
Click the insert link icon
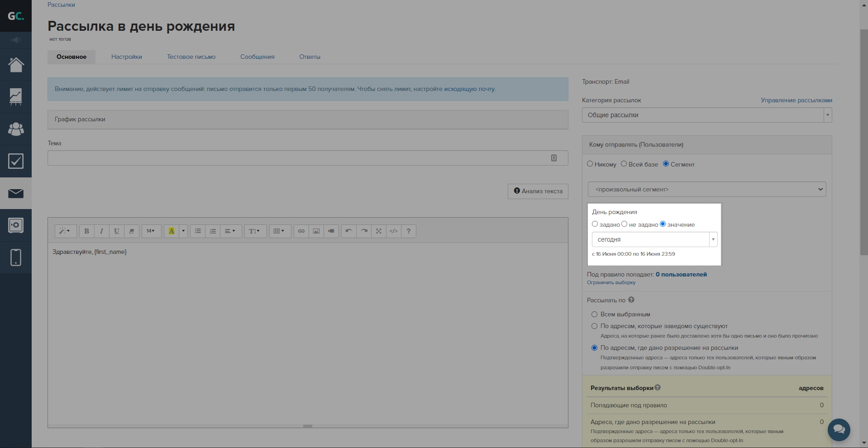(301, 231)
